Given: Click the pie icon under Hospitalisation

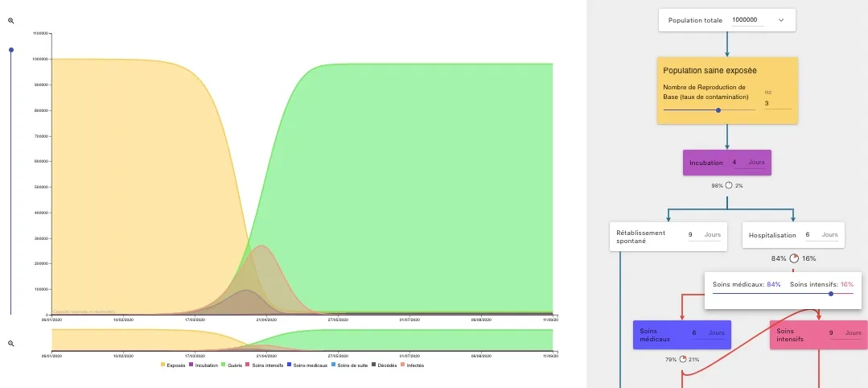Looking at the screenshot, I should point(794,258).
